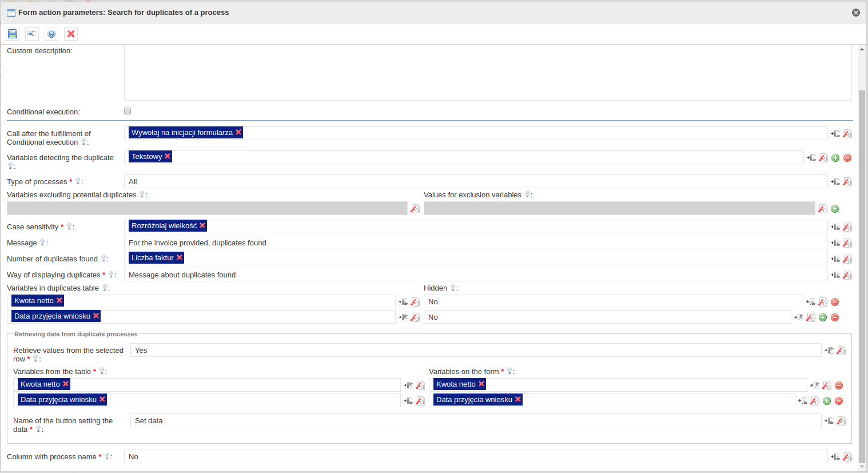
Task: Open variable picker for Column with process name
Action: pos(835,457)
